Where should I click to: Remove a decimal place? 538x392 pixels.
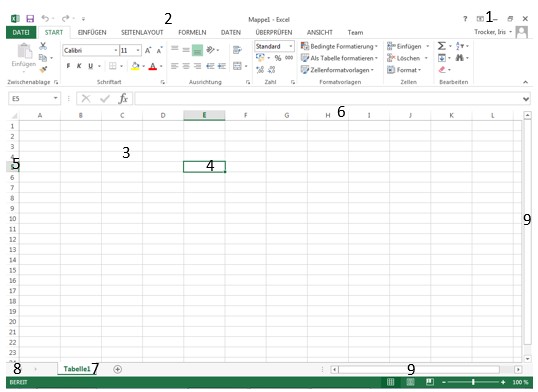point(271,70)
